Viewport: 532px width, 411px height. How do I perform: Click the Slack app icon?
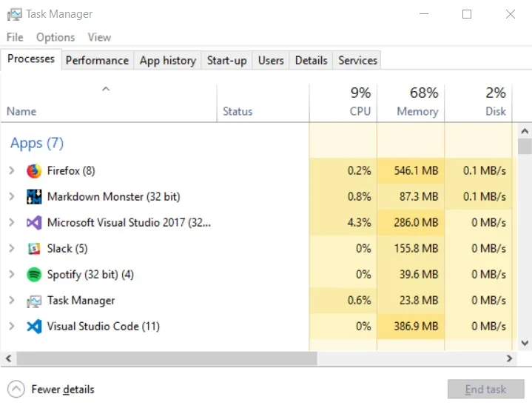point(34,249)
